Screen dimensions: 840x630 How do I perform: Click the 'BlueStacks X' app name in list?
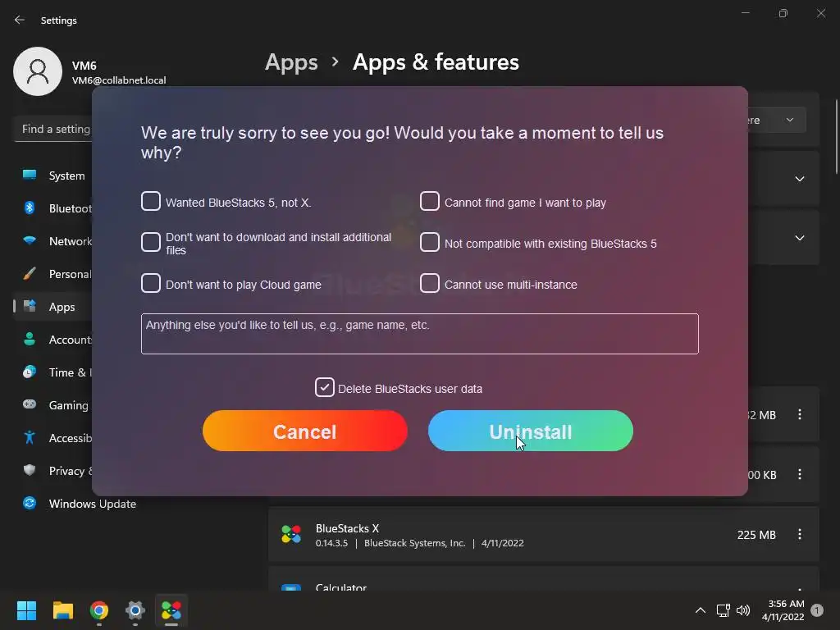coord(347,528)
